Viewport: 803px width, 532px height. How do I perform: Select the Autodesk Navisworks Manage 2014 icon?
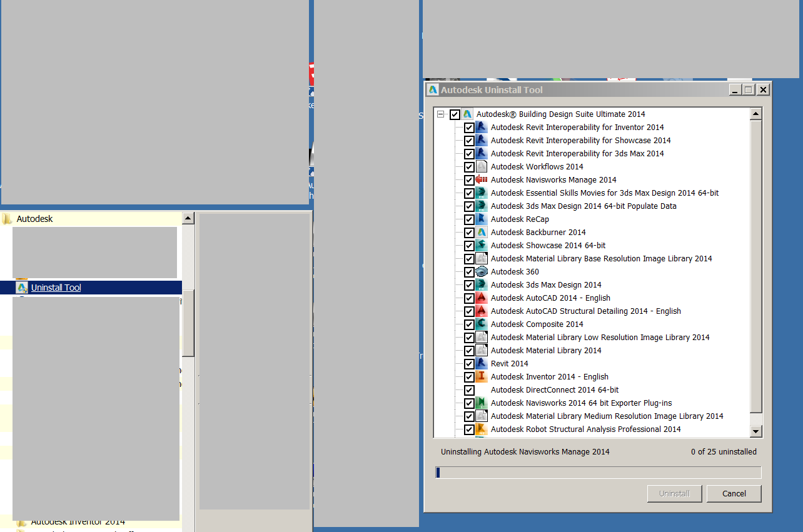[481, 179]
